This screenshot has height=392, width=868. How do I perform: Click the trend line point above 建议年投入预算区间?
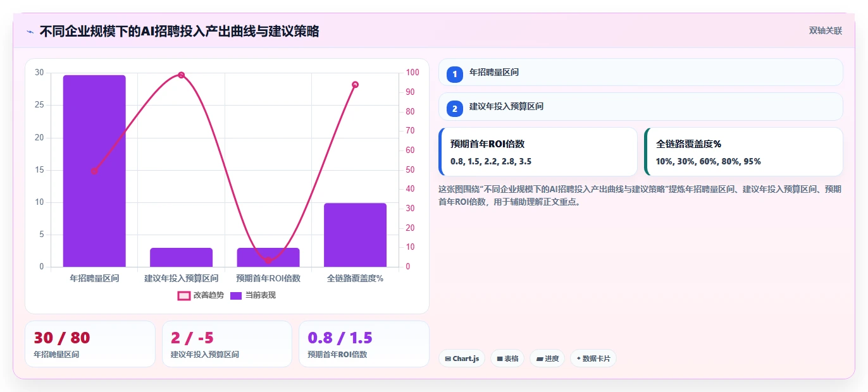pyautogui.click(x=181, y=75)
